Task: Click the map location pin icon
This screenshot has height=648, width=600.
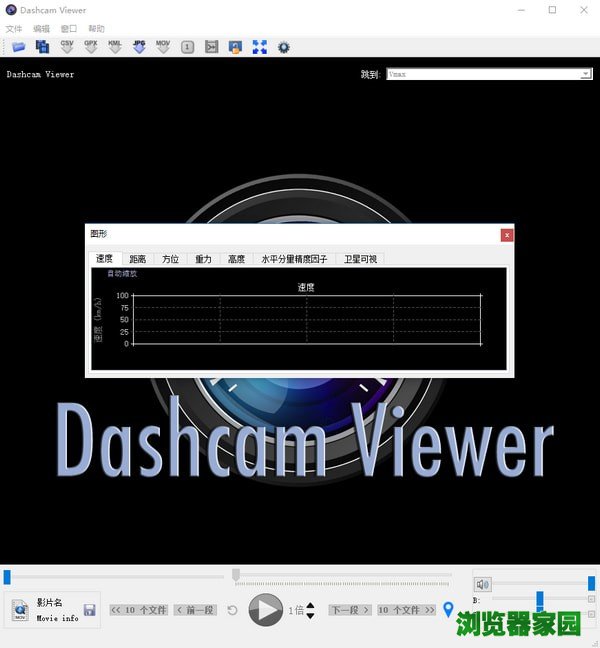Action: [x=448, y=609]
